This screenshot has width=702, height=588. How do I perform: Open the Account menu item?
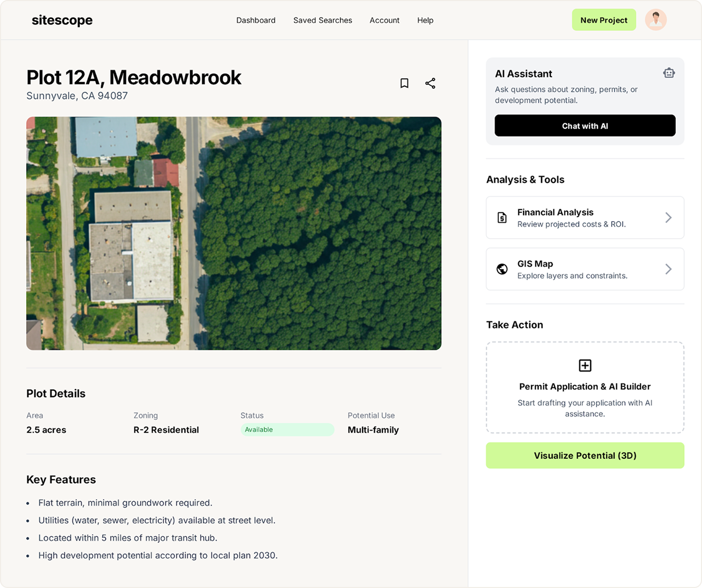click(x=385, y=20)
